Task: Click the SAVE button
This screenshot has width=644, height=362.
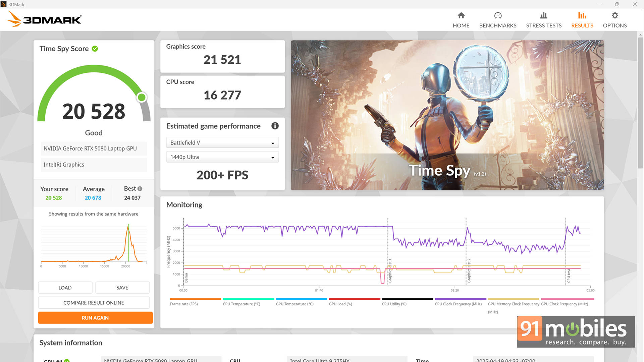Action: tap(122, 288)
